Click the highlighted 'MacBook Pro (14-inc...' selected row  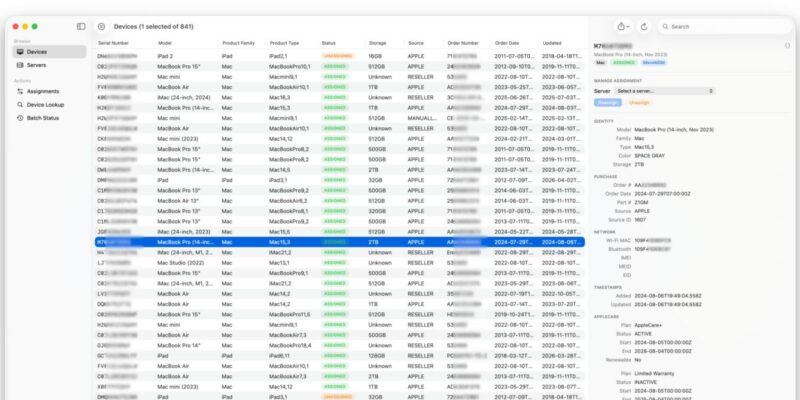(x=340, y=242)
